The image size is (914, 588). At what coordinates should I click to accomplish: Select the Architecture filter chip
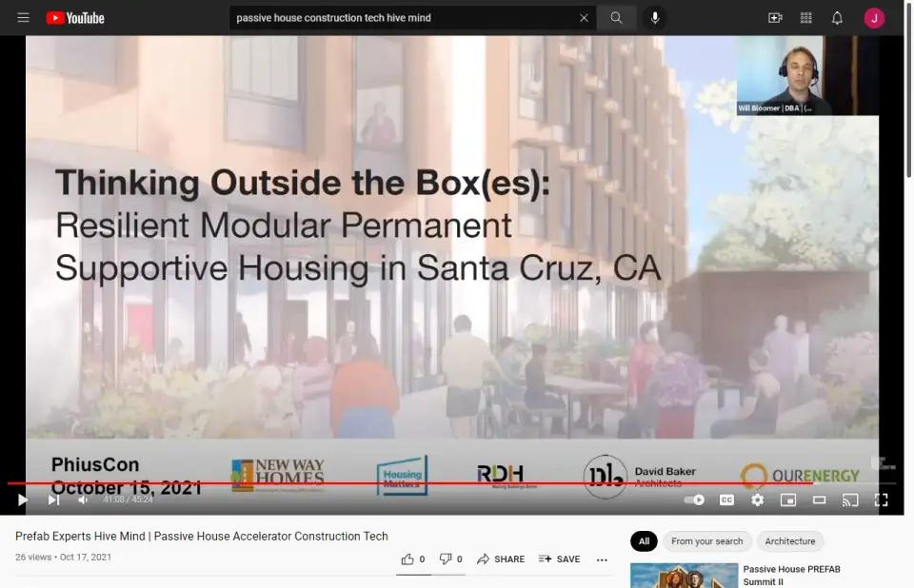790,541
